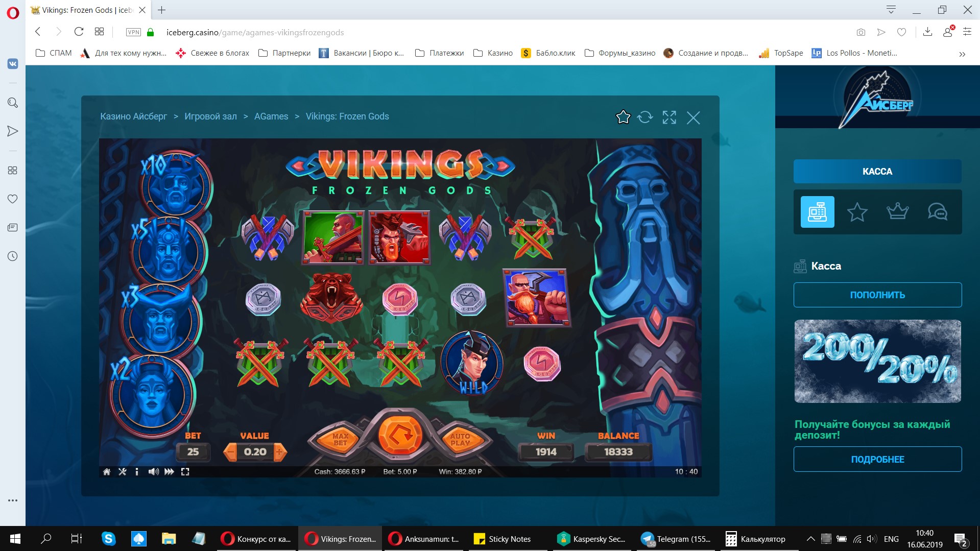The image size is (980, 551).
Task: Decrease coin value with the minus arrow
Action: pyautogui.click(x=230, y=452)
